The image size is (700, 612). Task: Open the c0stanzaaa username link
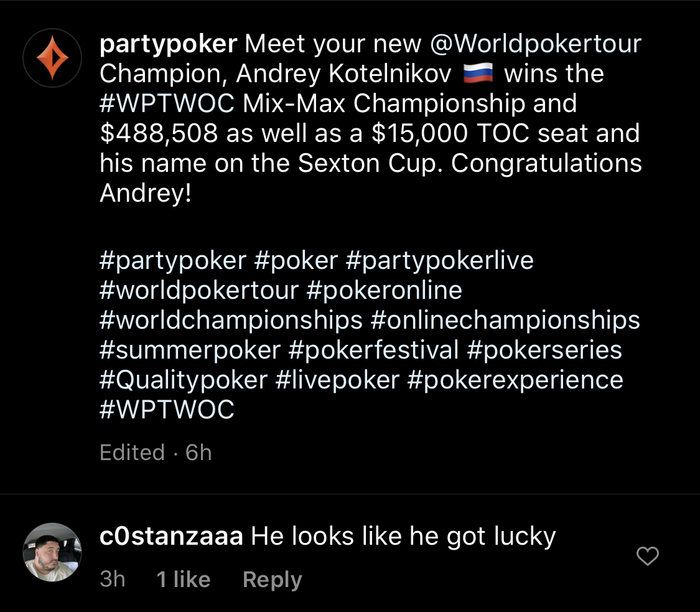tap(171, 536)
